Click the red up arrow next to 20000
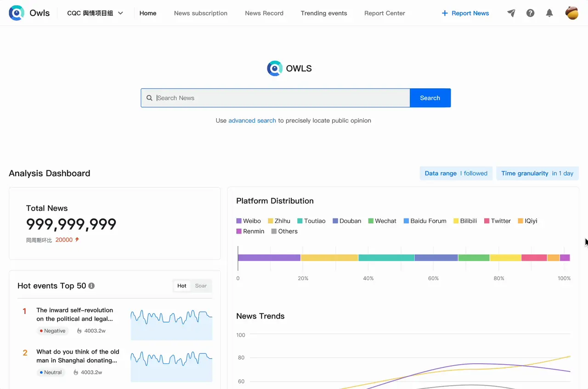Image resolution: width=588 pixels, height=389 pixels. click(77, 240)
